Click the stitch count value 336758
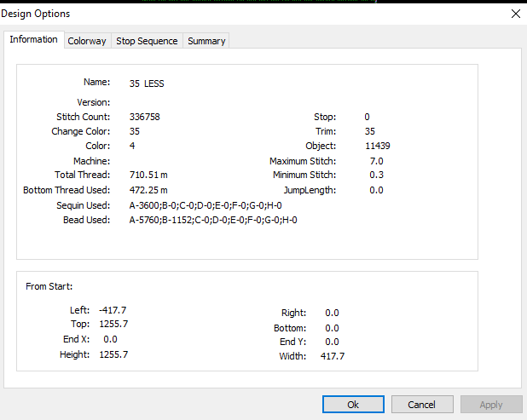The image size is (527, 420). coord(145,117)
